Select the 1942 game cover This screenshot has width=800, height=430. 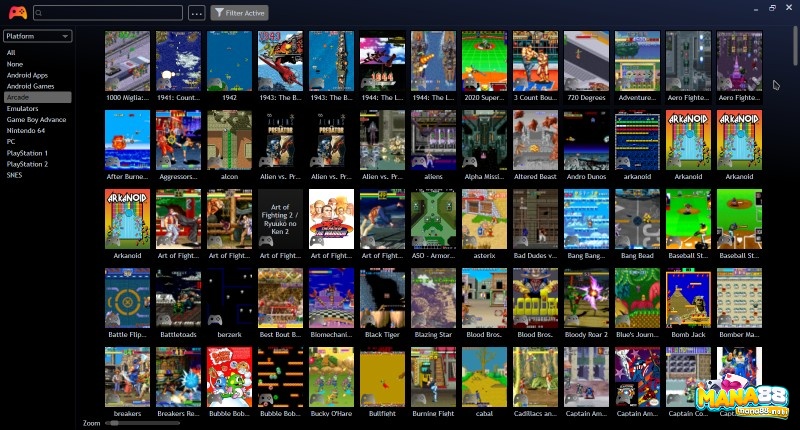tap(229, 61)
